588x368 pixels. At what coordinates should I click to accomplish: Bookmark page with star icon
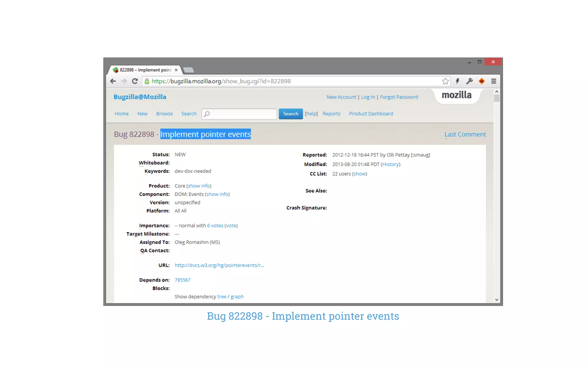[445, 81]
